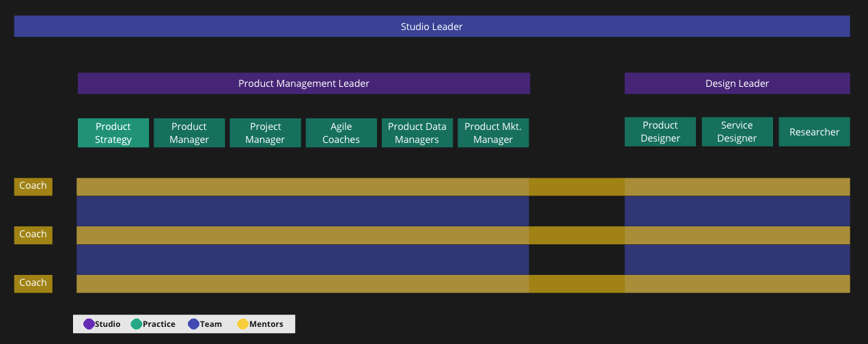Click the bottom Coach label
Image resolution: width=868 pixels, height=344 pixels.
[33, 284]
